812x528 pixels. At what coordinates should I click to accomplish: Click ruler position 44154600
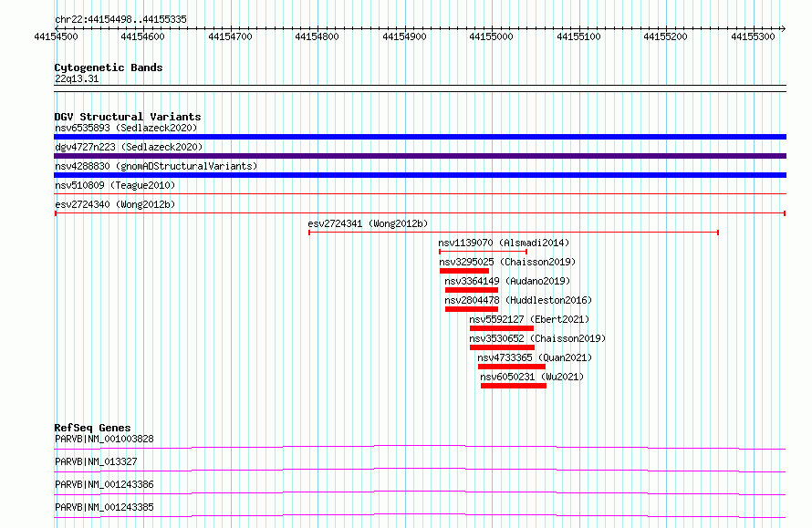(143, 36)
